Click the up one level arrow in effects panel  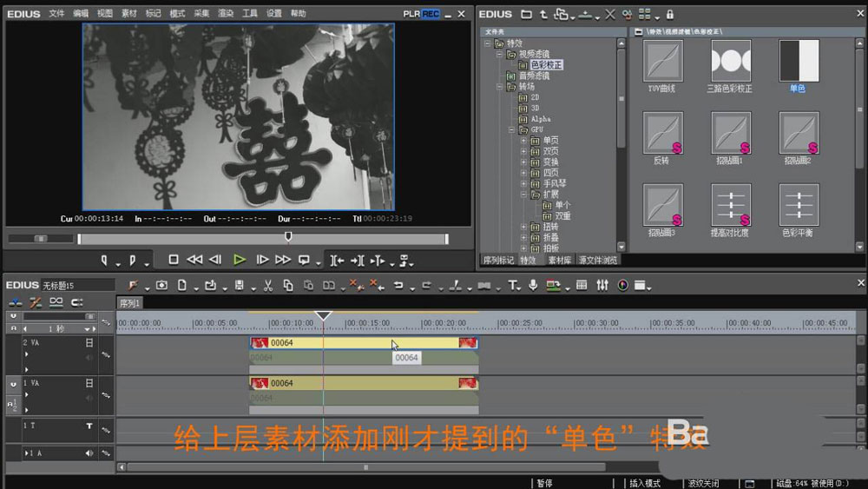(x=543, y=15)
